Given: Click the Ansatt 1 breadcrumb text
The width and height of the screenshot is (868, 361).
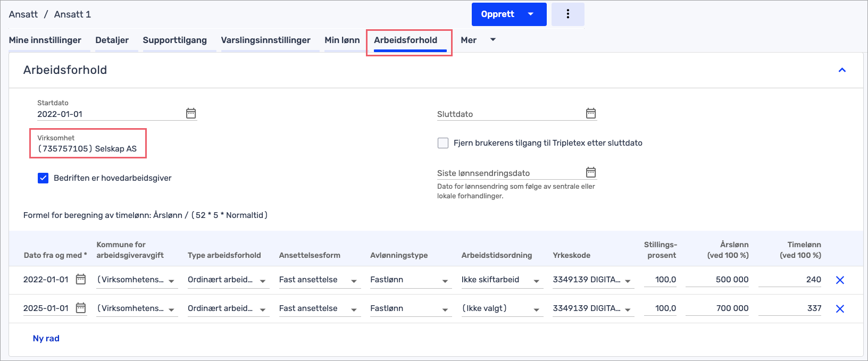Looking at the screenshot, I should point(73,14).
